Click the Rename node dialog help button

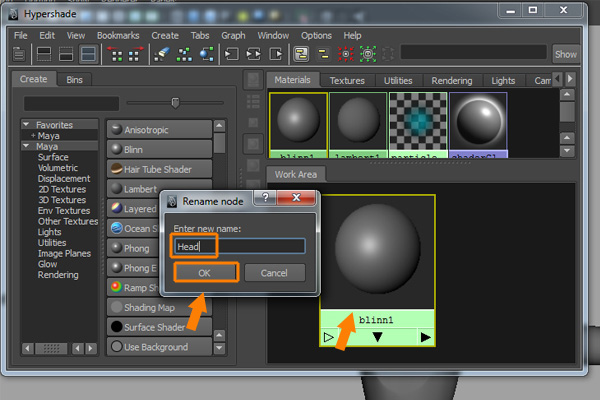point(265,198)
